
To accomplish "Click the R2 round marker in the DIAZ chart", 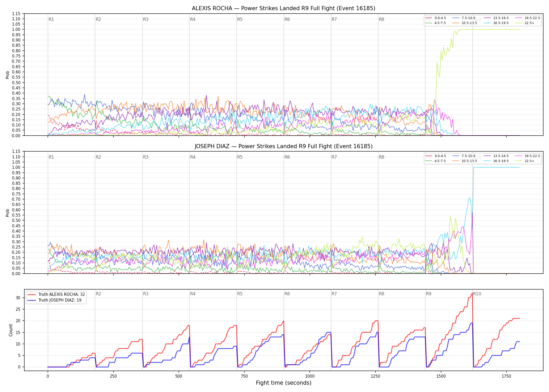I will 98,157.
